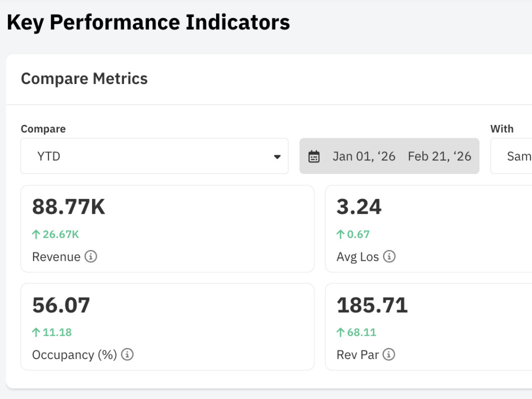Click the 11.18 occupancy change

(x=57, y=332)
